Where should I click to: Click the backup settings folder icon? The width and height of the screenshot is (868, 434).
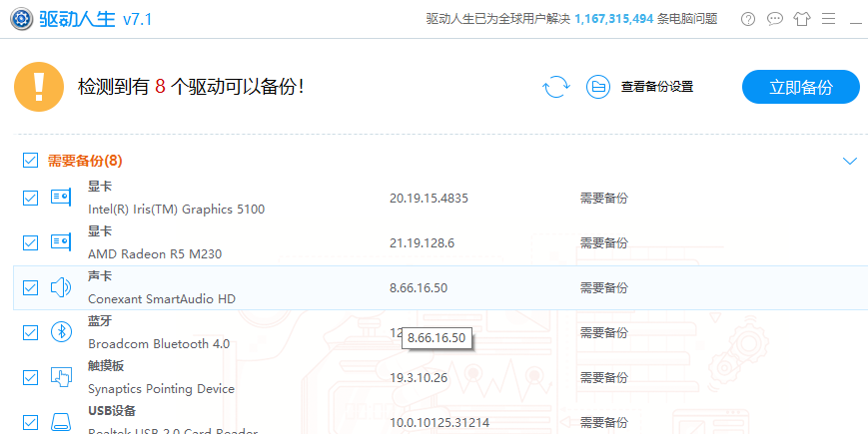598,87
